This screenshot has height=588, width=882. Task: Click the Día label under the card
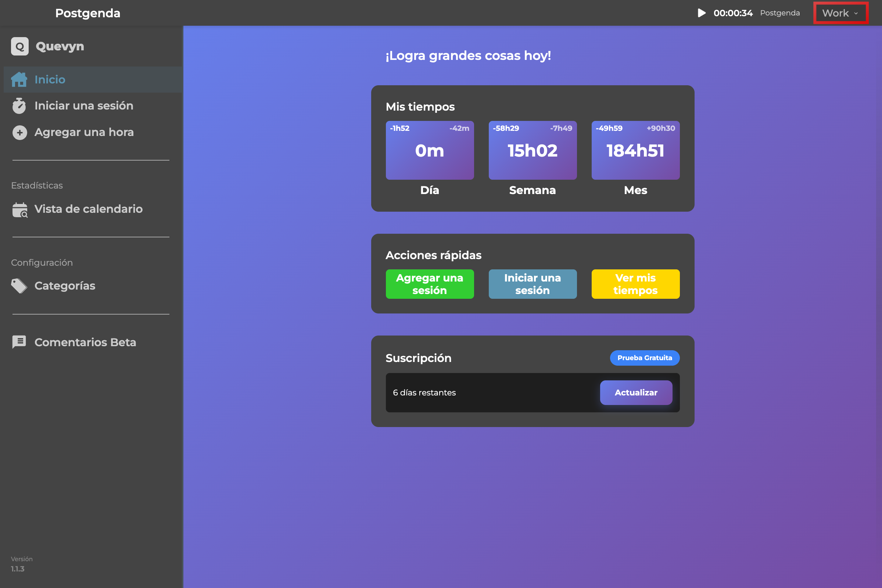[430, 190]
